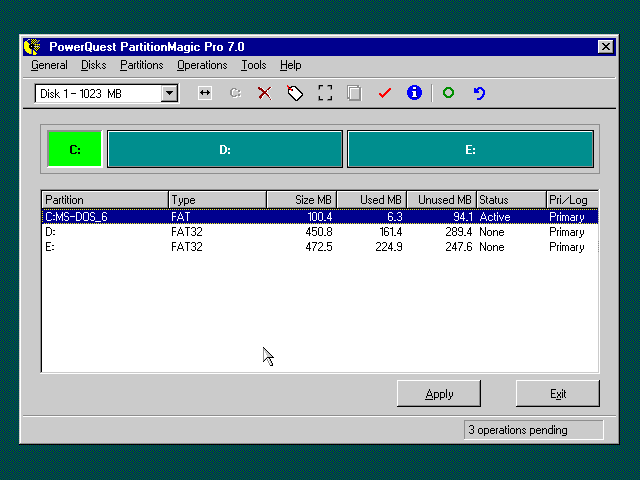Select the green C: partition block

click(x=75, y=149)
